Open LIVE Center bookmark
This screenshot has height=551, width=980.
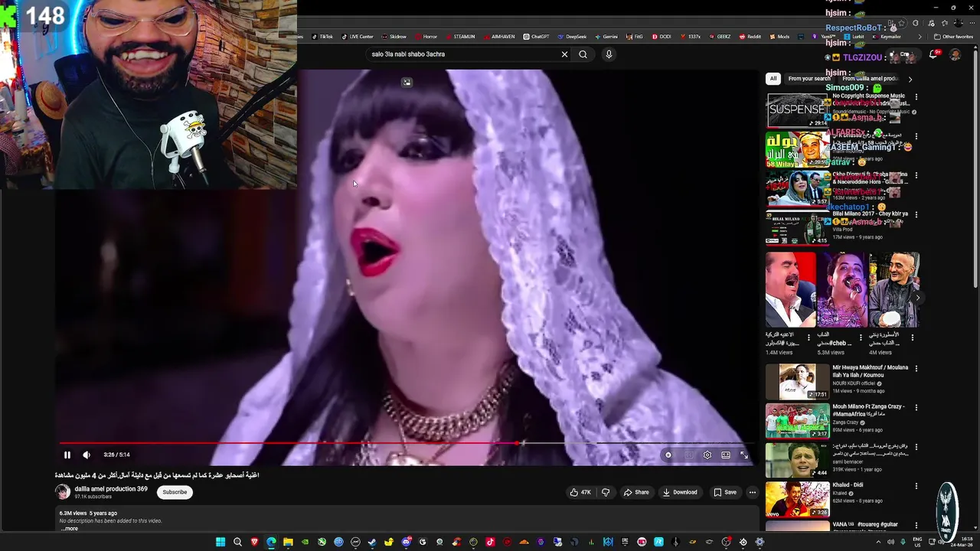click(x=358, y=37)
